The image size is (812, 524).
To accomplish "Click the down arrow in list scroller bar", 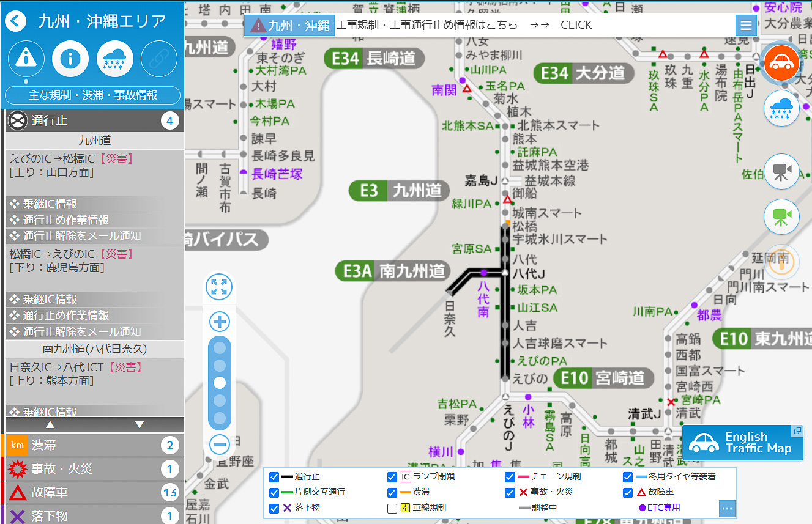I will click(140, 424).
